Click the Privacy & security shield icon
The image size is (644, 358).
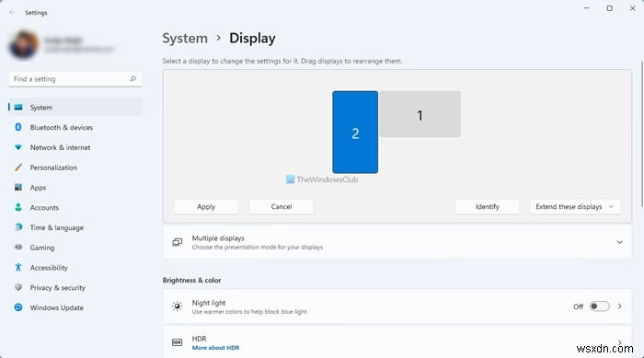pyautogui.click(x=18, y=287)
